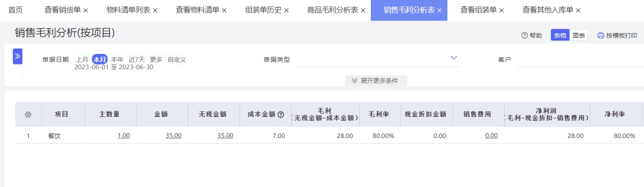Select the 近7天 date range option
This screenshot has width=644, height=187.
(x=136, y=59)
